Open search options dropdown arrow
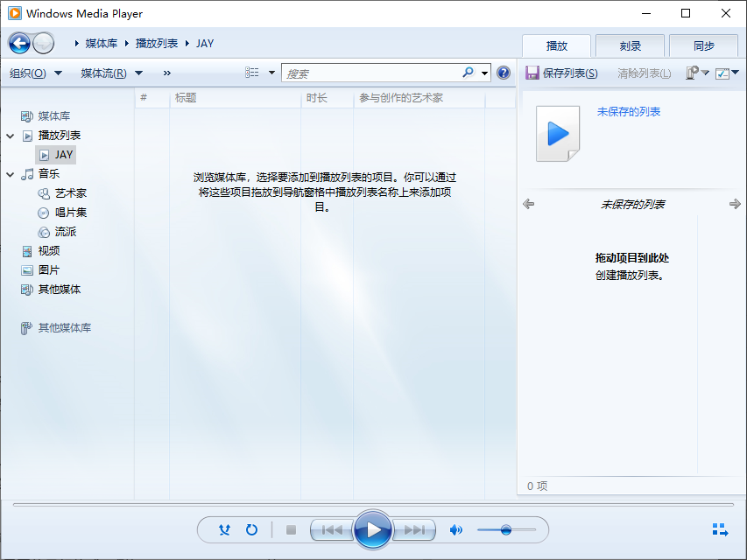747x560 pixels. click(484, 73)
